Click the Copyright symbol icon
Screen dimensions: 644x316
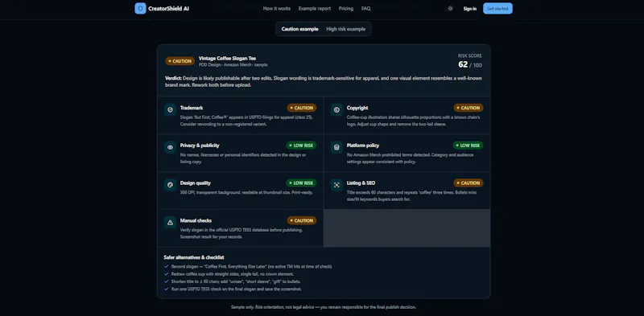[336, 109]
